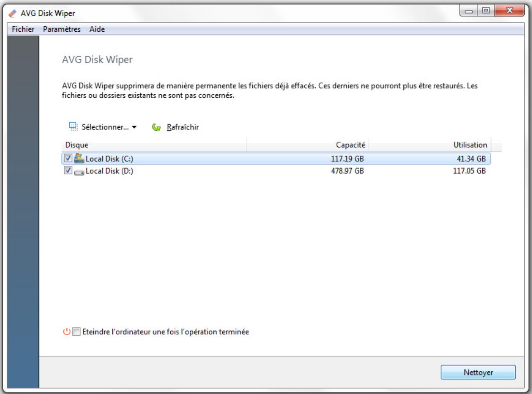This screenshot has width=532, height=394.
Task: Click the 478.97 GB capacity value
Action: coord(347,171)
